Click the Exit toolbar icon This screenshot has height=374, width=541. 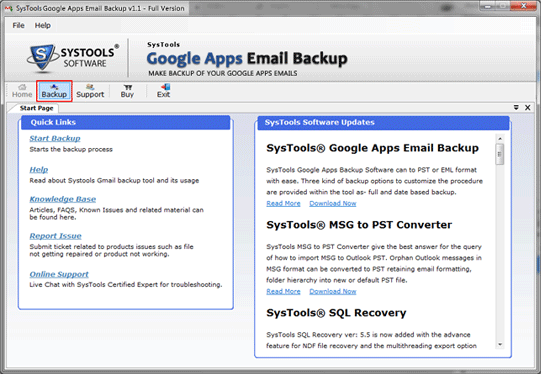click(164, 91)
